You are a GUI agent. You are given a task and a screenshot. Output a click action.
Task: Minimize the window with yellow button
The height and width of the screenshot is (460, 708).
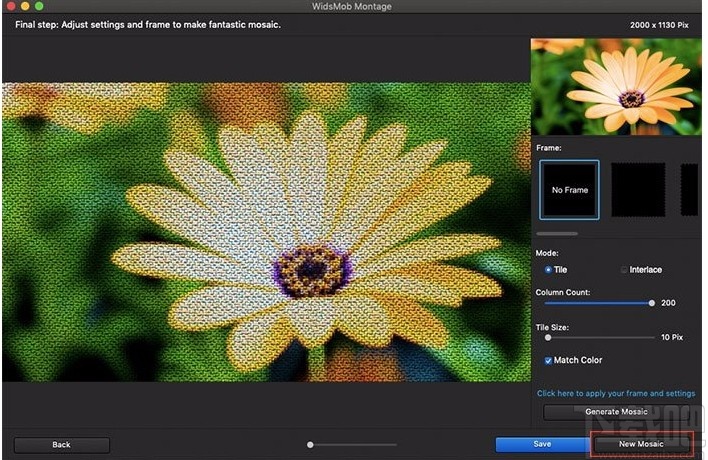[25, 7]
